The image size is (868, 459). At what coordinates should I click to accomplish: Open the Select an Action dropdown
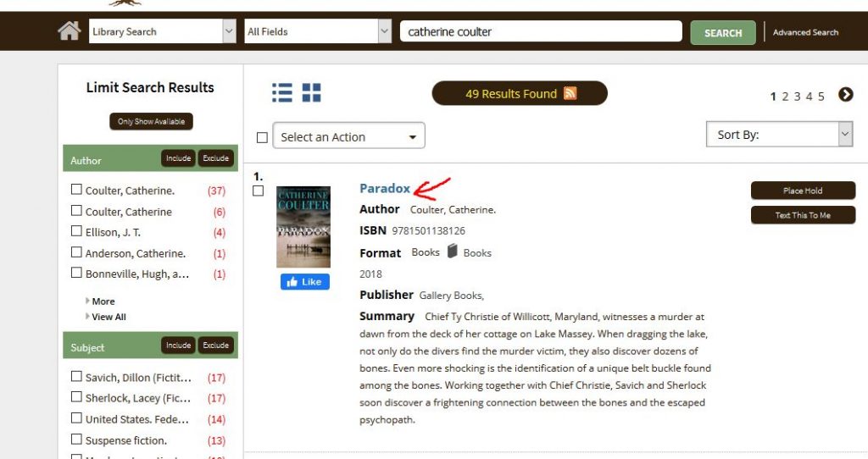coord(348,136)
